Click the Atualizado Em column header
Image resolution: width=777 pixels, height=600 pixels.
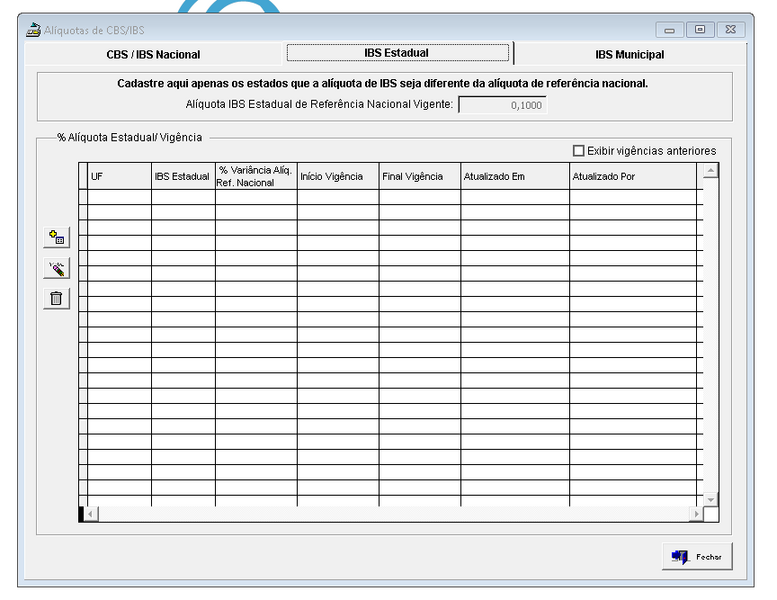click(514, 176)
